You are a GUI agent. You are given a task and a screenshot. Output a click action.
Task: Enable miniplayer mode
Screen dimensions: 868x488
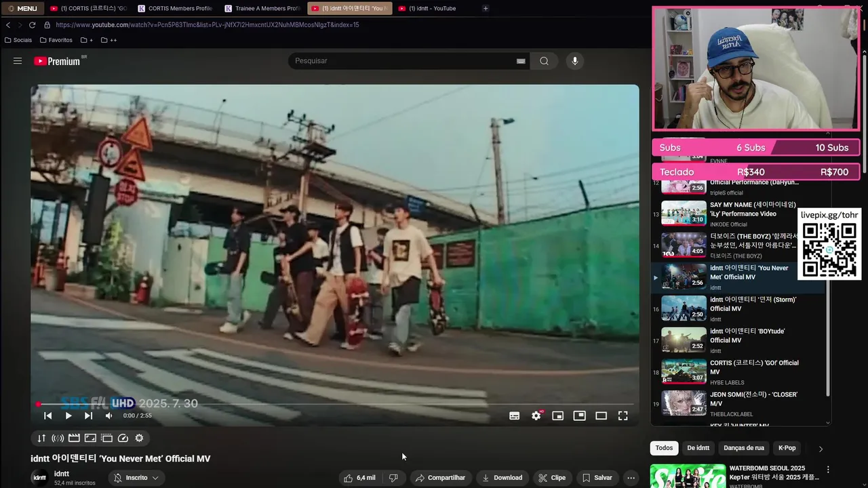coord(557,415)
